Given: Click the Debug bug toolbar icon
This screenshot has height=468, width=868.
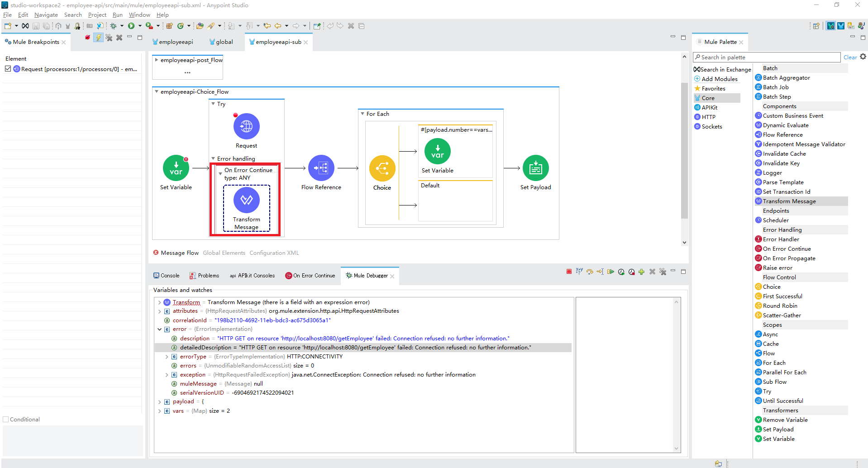Looking at the screenshot, I should [x=114, y=26].
